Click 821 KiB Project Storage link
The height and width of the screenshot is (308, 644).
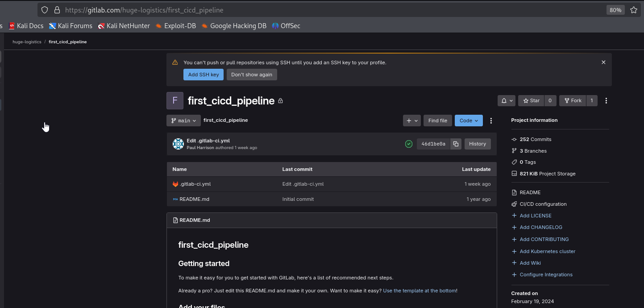(x=548, y=174)
